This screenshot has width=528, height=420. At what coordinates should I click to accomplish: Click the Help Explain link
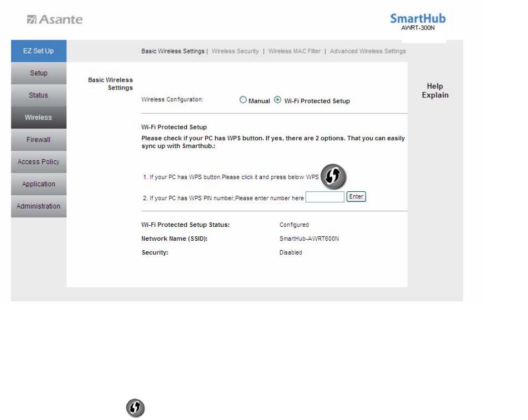coord(435,90)
